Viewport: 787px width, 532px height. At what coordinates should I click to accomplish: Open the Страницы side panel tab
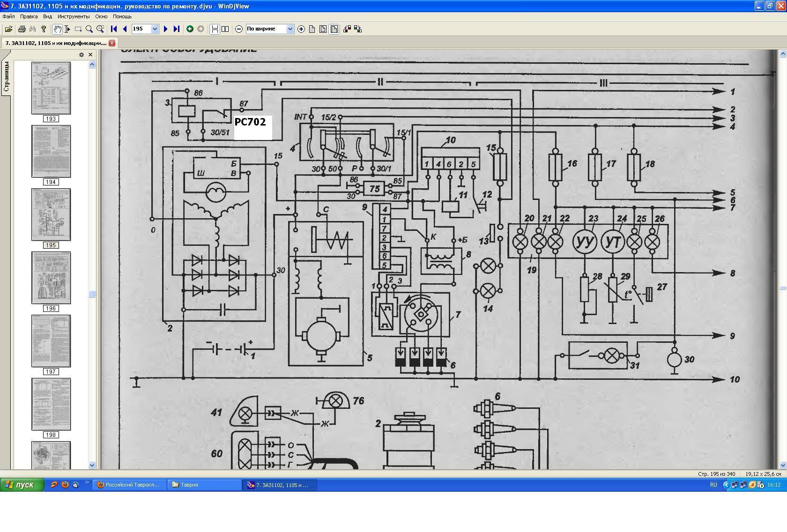(6, 76)
